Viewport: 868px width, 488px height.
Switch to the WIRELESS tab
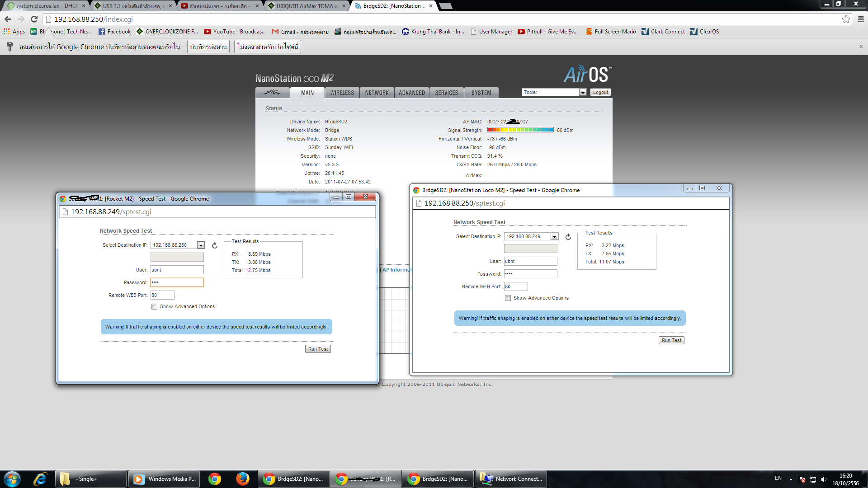342,93
